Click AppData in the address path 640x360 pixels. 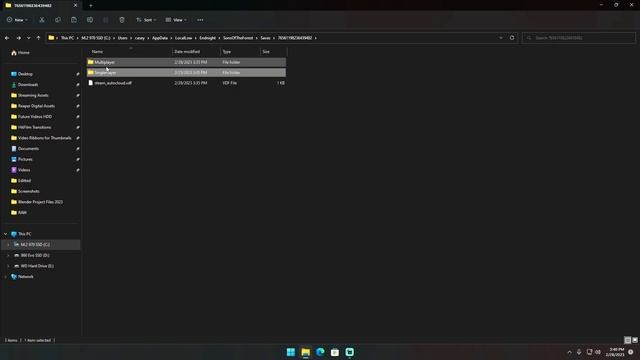[160, 38]
